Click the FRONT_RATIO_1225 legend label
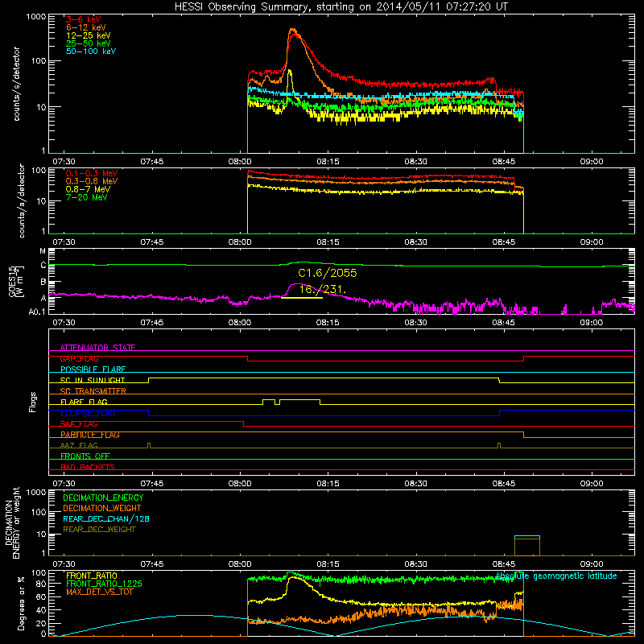The width and height of the screenshot is (644, 644). [105, 584]
